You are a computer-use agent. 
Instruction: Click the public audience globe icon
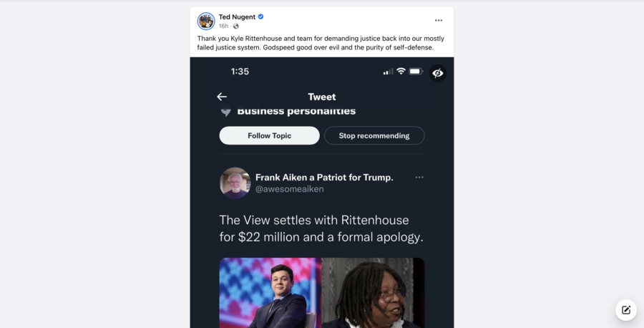[235, 26]
